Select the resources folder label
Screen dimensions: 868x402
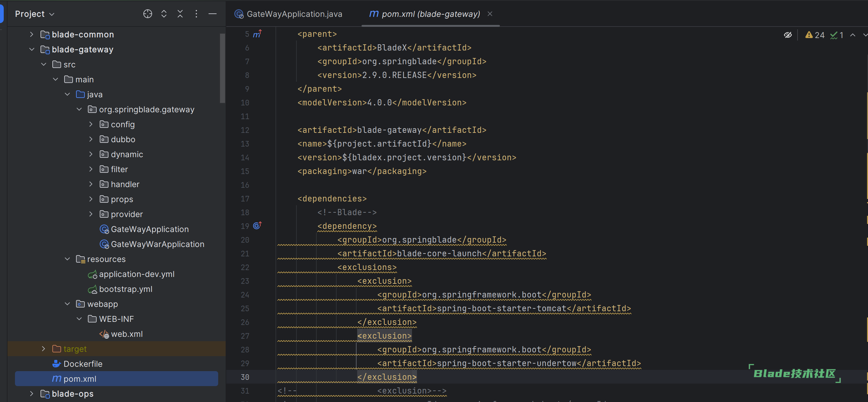tap(106, 259)
